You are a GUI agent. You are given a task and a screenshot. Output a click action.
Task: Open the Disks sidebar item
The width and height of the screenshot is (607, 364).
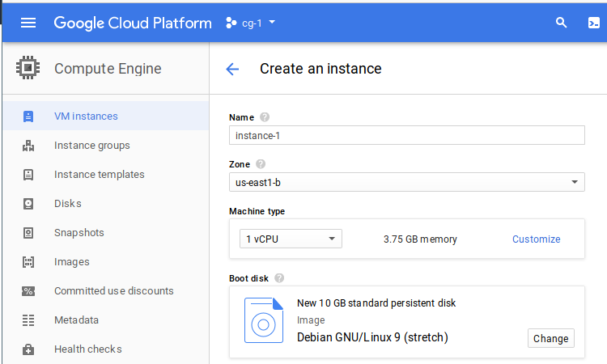coord(68,204)
